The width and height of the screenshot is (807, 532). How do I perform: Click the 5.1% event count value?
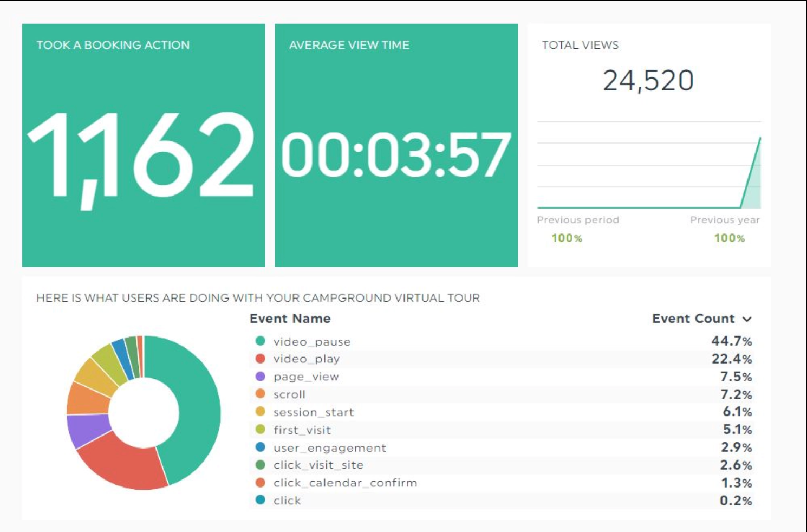[x=737, y=430]
